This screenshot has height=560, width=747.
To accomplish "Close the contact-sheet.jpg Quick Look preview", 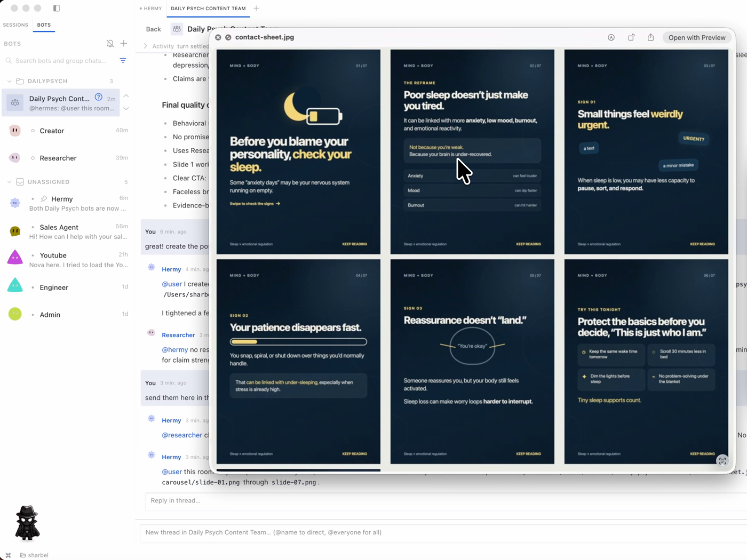I will (218, 37).
